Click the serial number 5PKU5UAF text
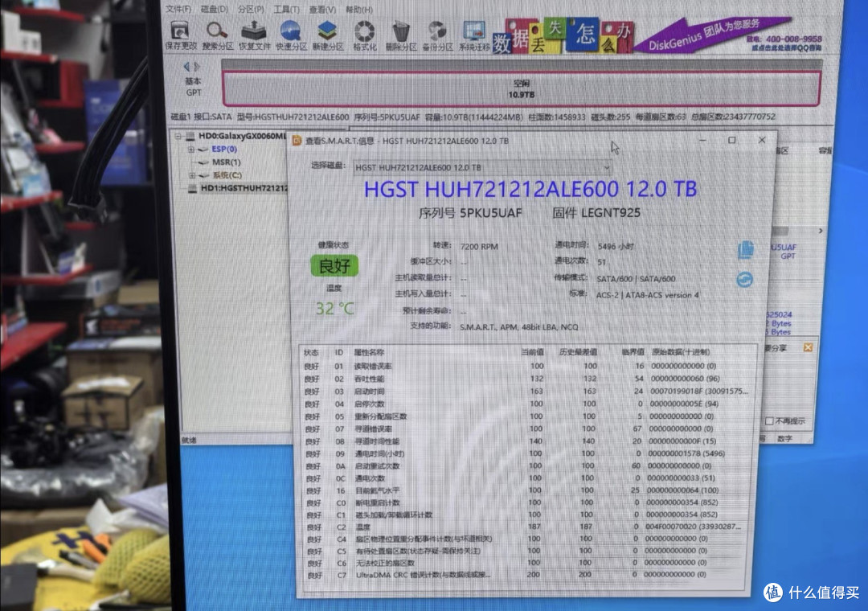Image resolution: width=868 pixels, height=611 pixels. [x=490, y=213]
